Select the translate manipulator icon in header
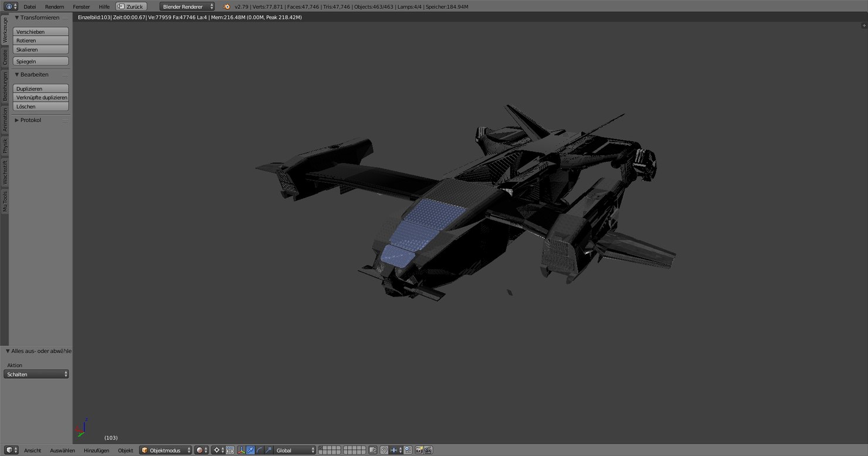Image resolution: width=868 pixels, height=456 pixels. pyautogui.click(x=250, y=450)
